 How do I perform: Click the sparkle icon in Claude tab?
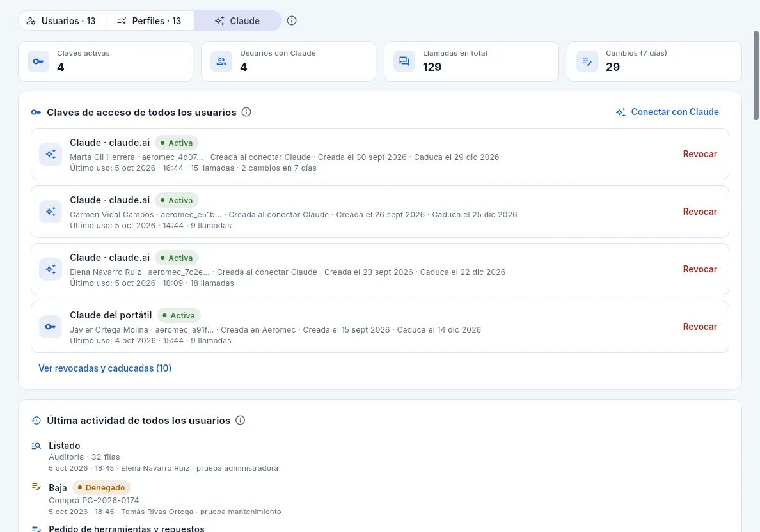point(219,21)
